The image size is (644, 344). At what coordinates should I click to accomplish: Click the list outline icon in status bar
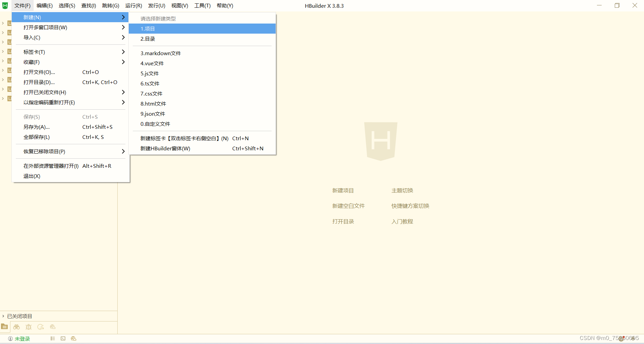(53, 339)
